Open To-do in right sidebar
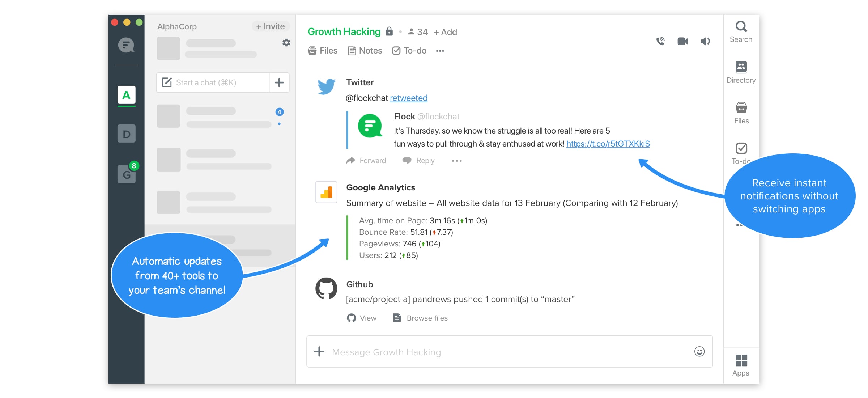This screenshot has width=868, height=398. [741, 153]
